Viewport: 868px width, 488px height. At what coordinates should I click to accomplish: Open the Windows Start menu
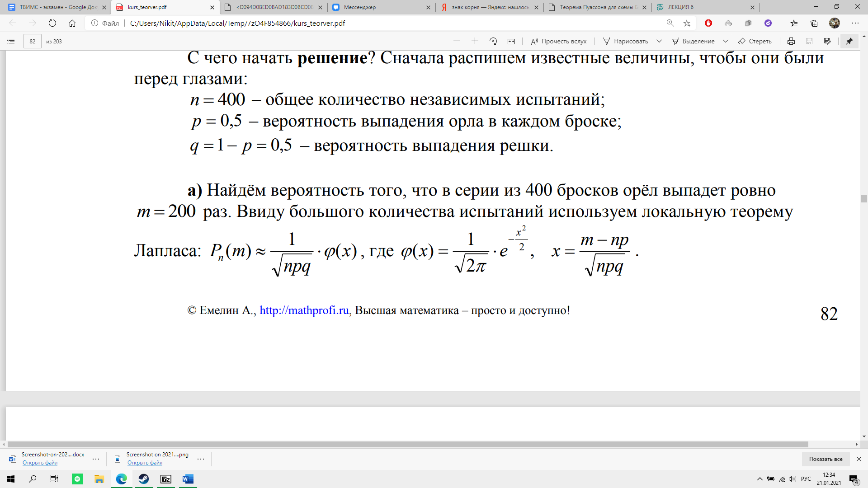click(11, 479)
